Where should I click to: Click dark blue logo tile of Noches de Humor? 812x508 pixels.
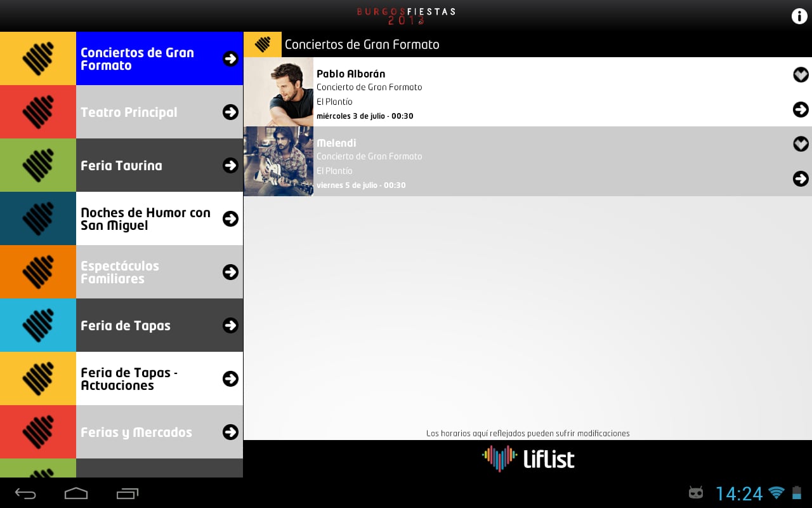pyautogui.click(x=38, y=218)
